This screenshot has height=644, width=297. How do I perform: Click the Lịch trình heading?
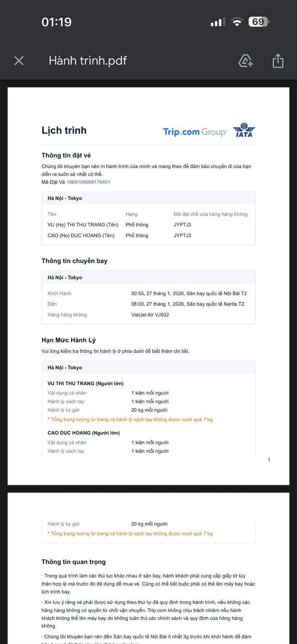coord(64,131)
